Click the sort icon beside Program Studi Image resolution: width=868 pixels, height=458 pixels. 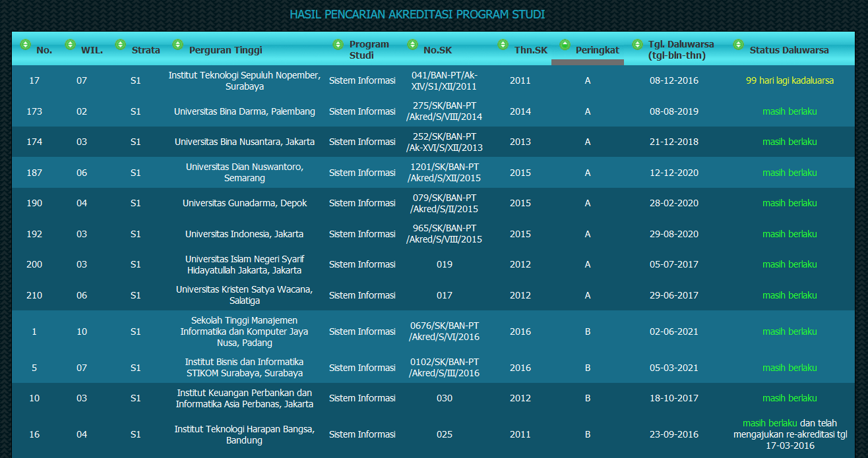(338, 44)
